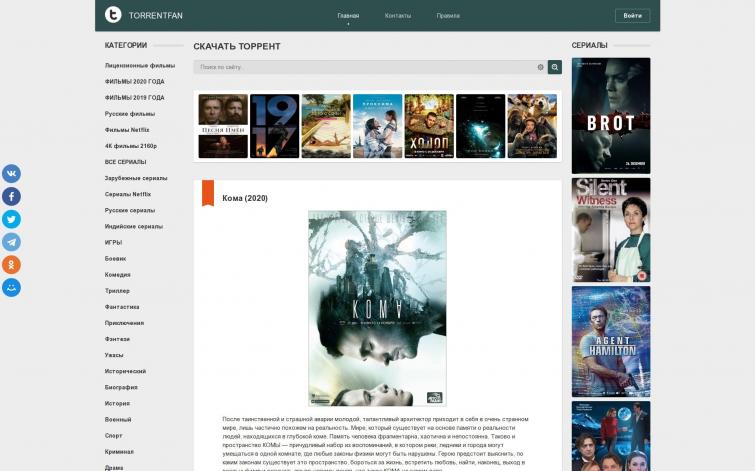
Task: Open the ВСЕ СЕРИАЛЫ category
Action: (125, 162)
